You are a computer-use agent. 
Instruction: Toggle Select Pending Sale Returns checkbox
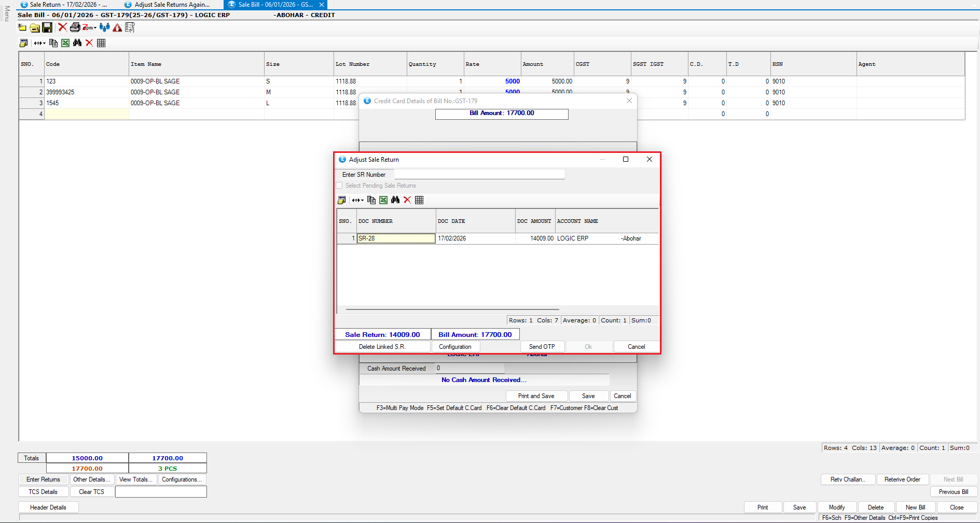pos(339,186)
